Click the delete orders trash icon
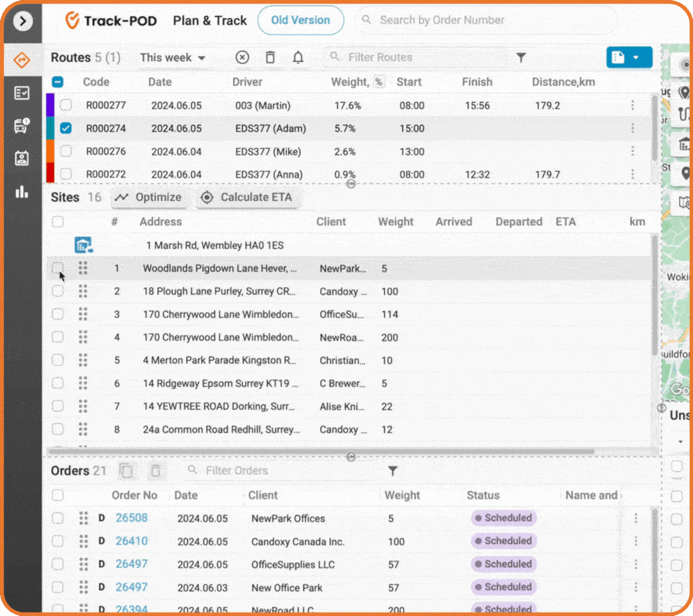 (155, 470)
